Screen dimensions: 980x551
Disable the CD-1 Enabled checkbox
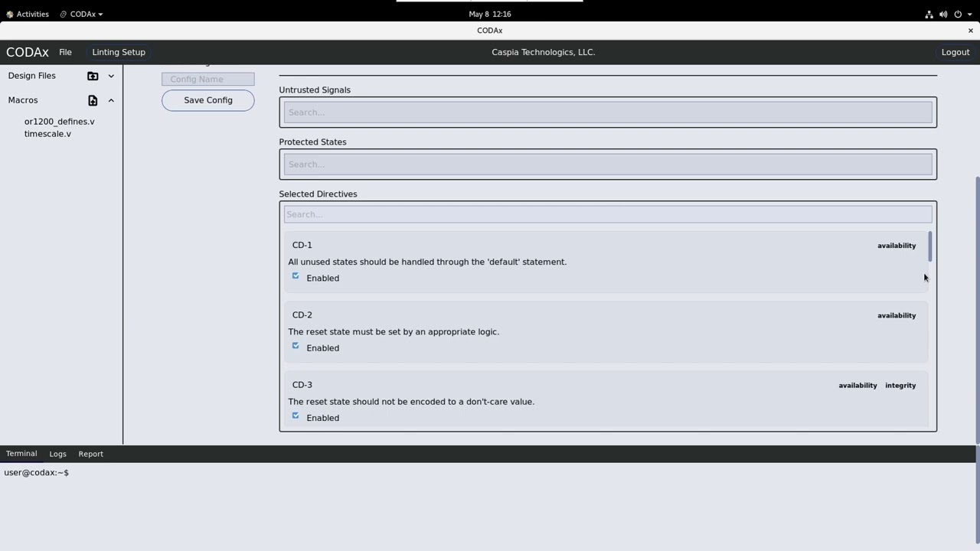(x=296, y=276)
